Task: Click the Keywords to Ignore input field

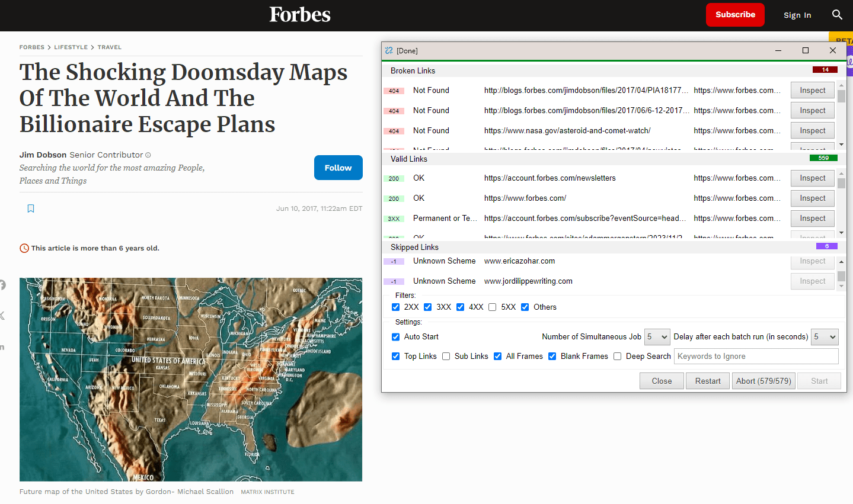Action: [x=756, y=357]
